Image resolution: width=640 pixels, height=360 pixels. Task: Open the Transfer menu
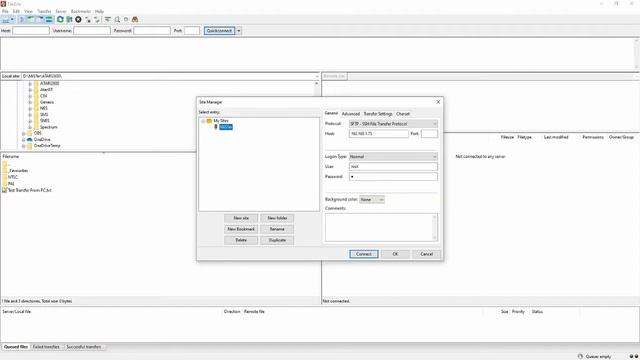tap(44, 11)
